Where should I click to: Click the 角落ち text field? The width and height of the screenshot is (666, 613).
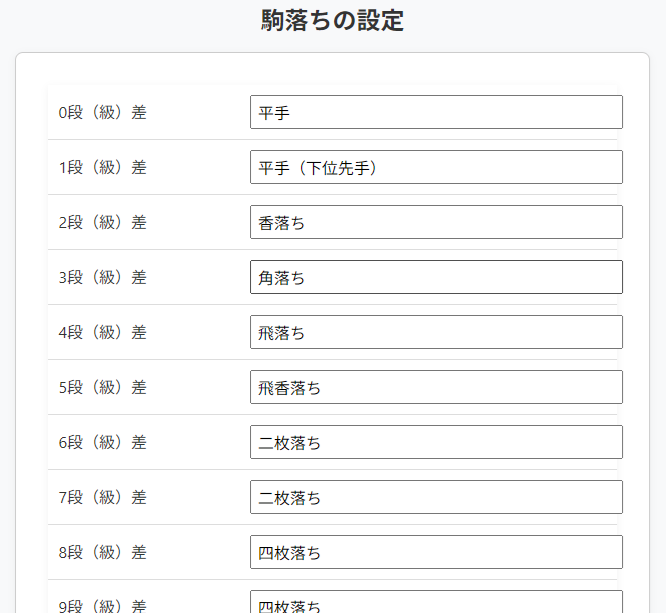(436, 277)
